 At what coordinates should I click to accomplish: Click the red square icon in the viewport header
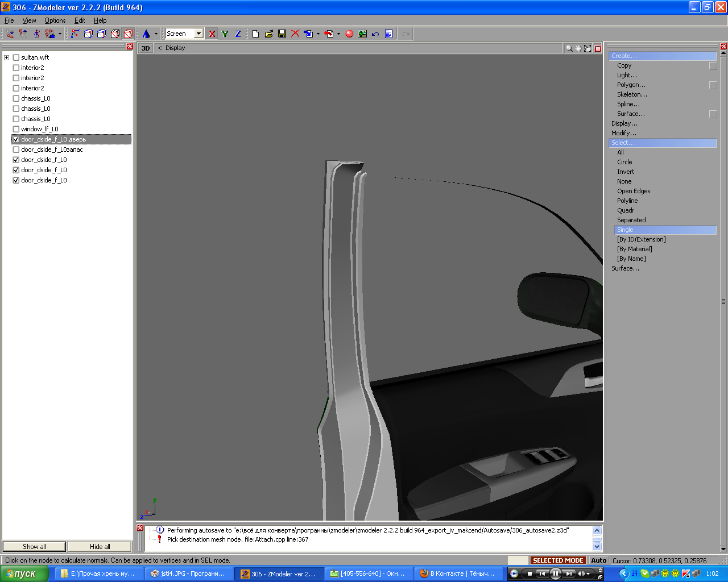(598, 48)
